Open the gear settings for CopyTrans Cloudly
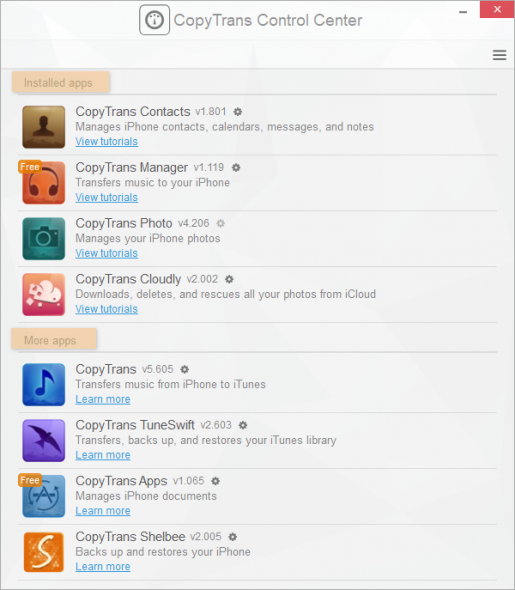Screen dimensions: 515x590 (229, 279)
